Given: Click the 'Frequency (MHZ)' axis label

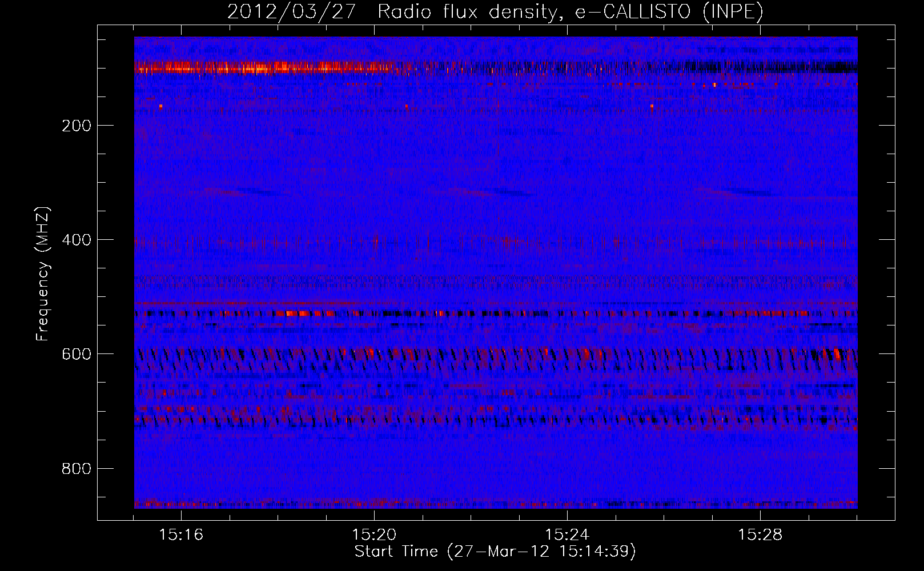Looking at the screenshot, I should (43, 274).
